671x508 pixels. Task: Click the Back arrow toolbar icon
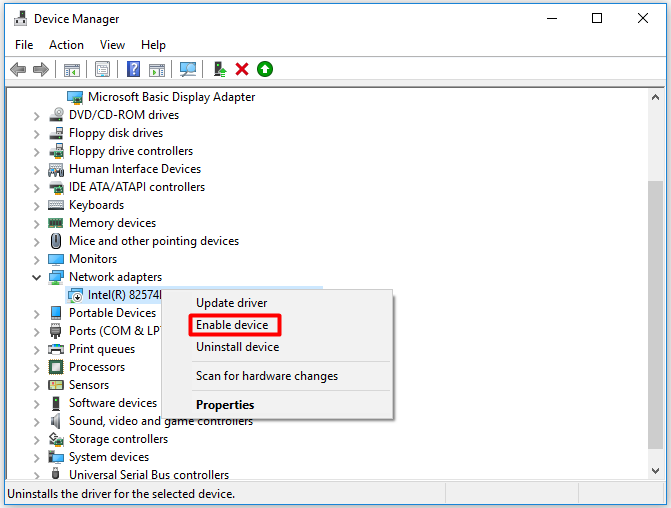(x=18, y=69)
